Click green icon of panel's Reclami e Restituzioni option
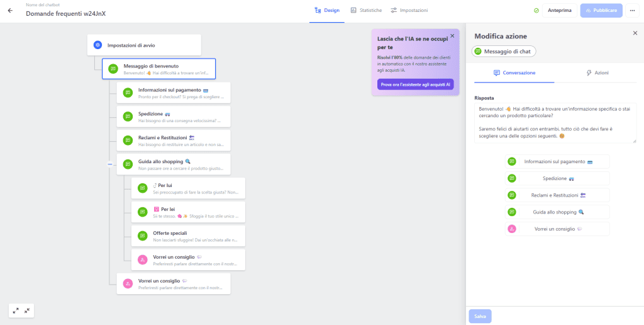The image size is (644, 325). coord(512,195)
